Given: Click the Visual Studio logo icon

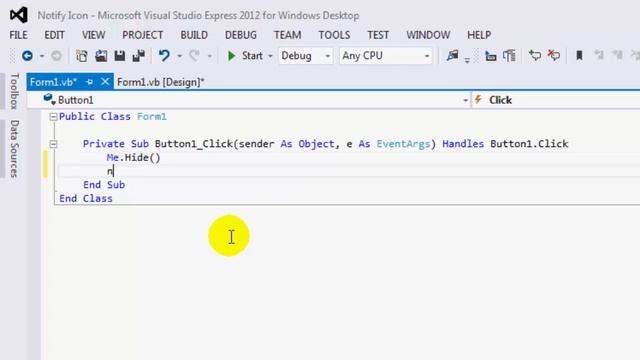Looking at the screenshot, I should (19, 15).
